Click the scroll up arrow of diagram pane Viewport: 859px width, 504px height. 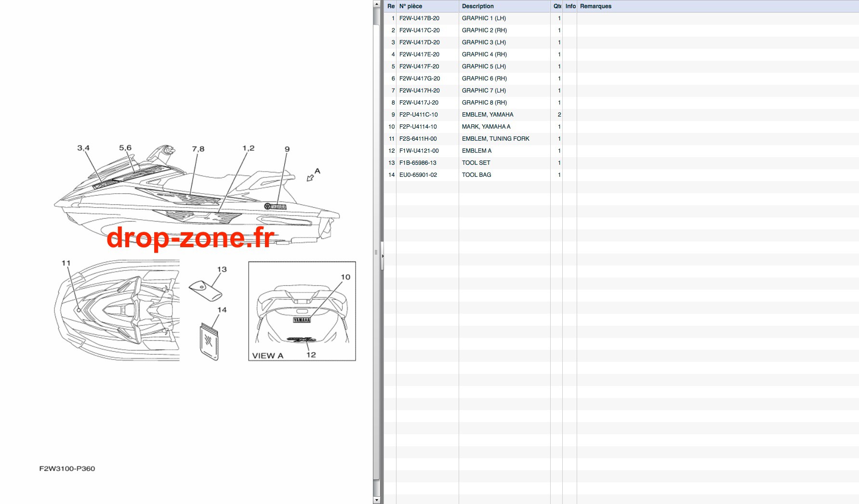[x=376, y=3]
